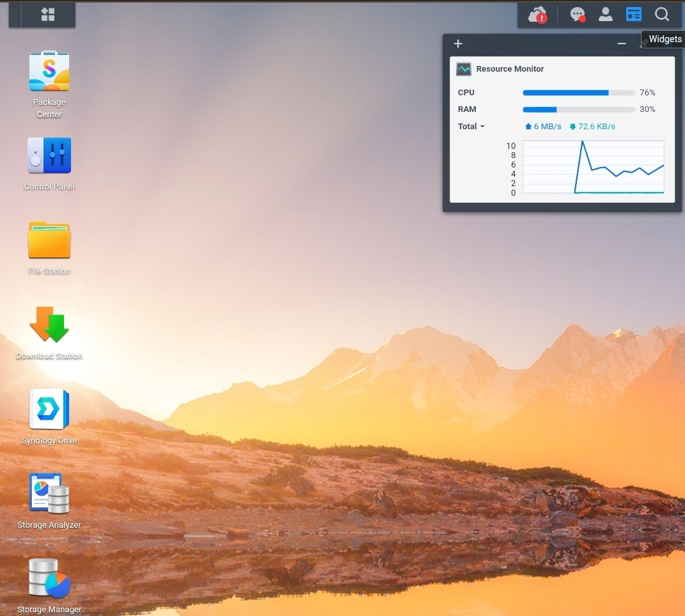Click the Resource Monitor graph icon
Viewport: 685px width, 616px height.
pos(464,69)
